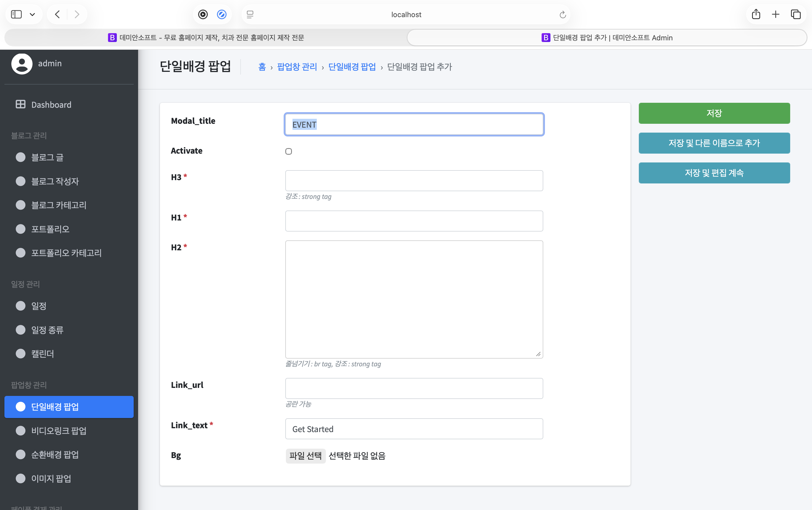Image resolution: width=812 pixels, height=510 pixels.
Task: Click the page reader icon in address bar
Action: (250, 14)
